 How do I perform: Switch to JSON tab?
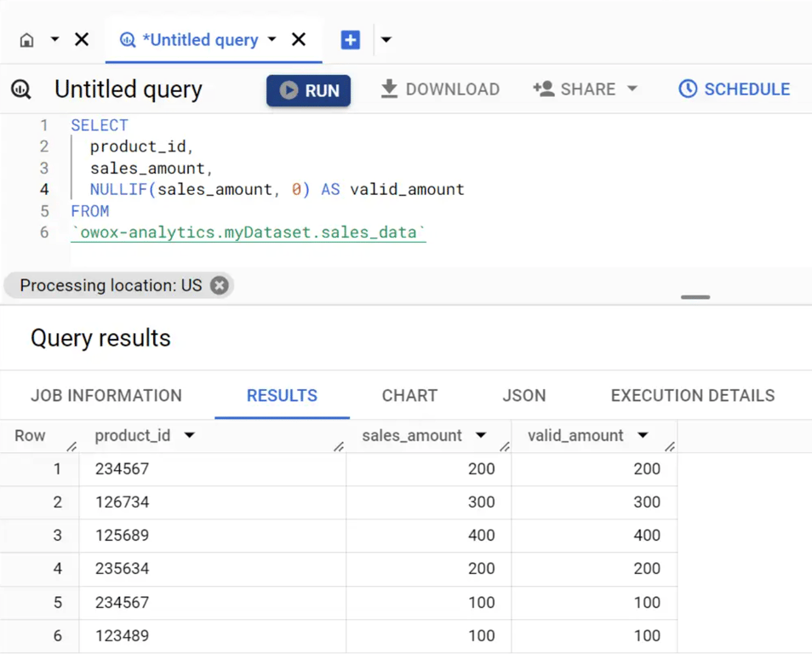pyautogui.click(x=524, y=395)
